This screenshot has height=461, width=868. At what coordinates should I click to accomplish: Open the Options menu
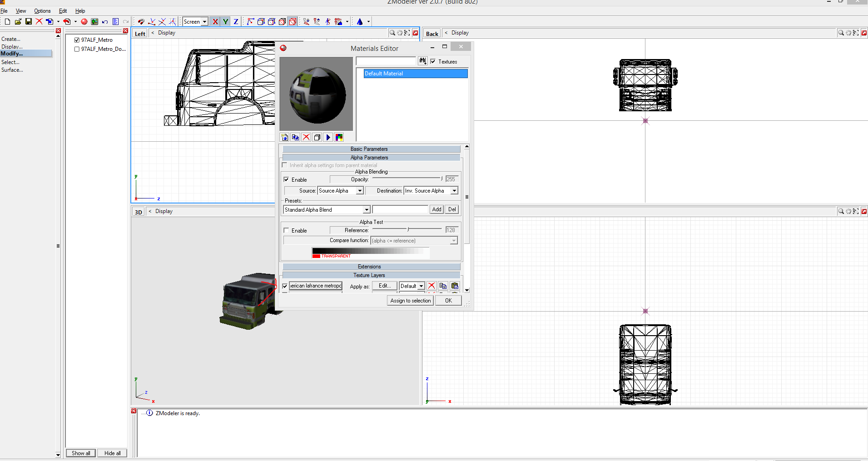coord(42,11)
